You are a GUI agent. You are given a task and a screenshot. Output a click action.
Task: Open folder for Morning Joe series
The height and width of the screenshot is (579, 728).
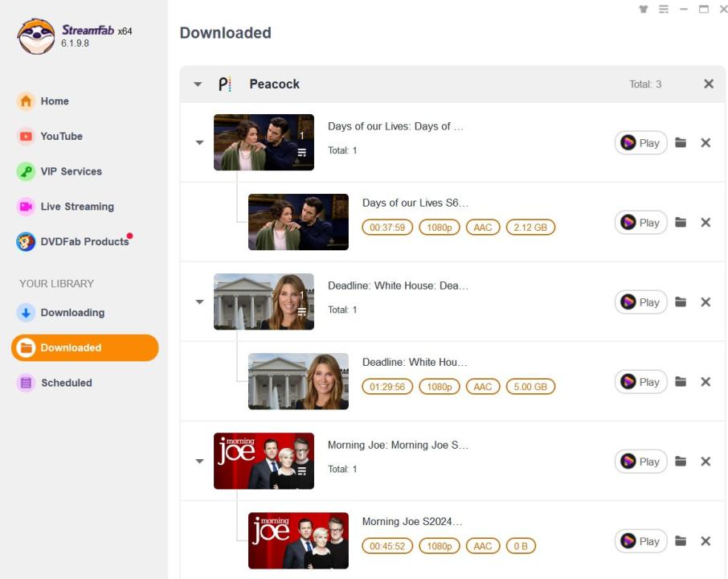[x=681, y=462]
